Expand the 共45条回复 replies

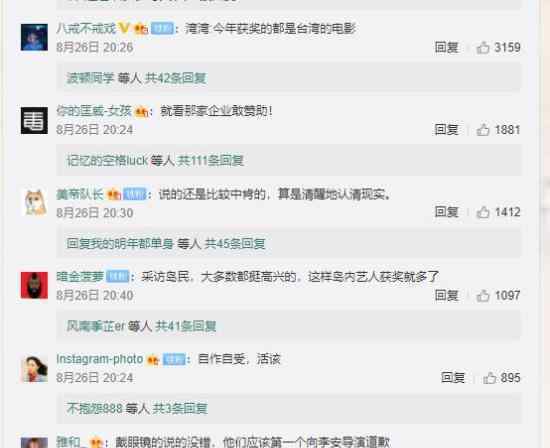[x=235, y=243]
